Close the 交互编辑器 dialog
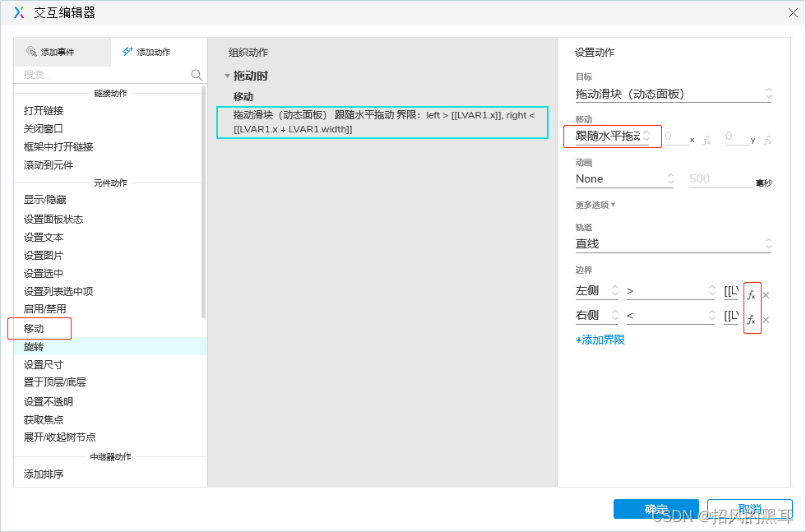Viewport: 806px width, 532px height. (793, 13)
